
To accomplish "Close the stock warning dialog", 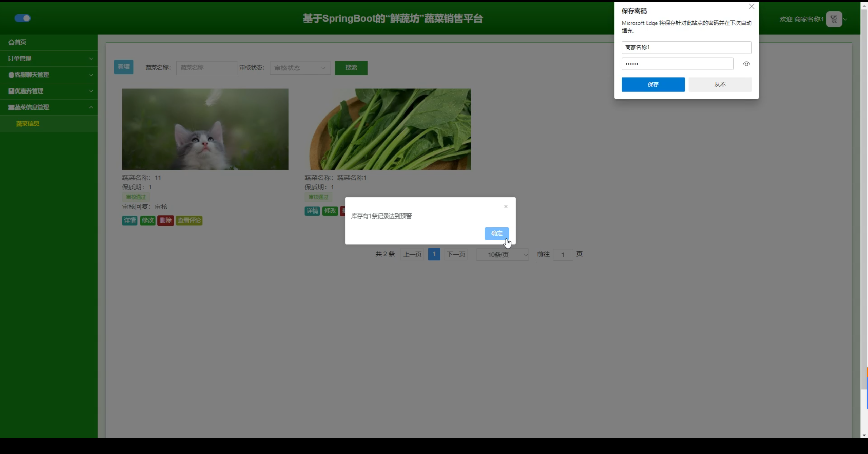I will point(506,206).
